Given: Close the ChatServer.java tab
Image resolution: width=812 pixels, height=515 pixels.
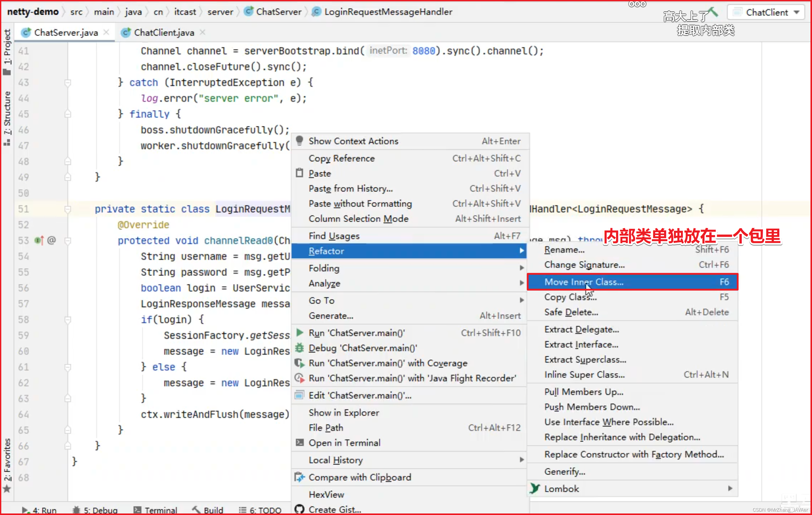Looking at the screenshot, I should 106,32.
